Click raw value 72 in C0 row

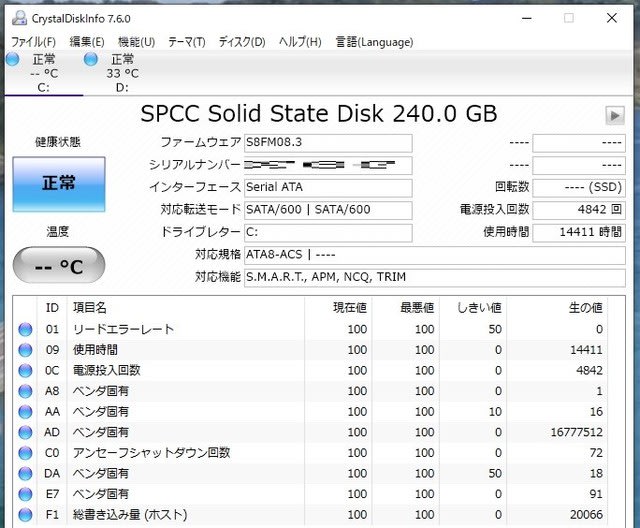pos(596,453)
